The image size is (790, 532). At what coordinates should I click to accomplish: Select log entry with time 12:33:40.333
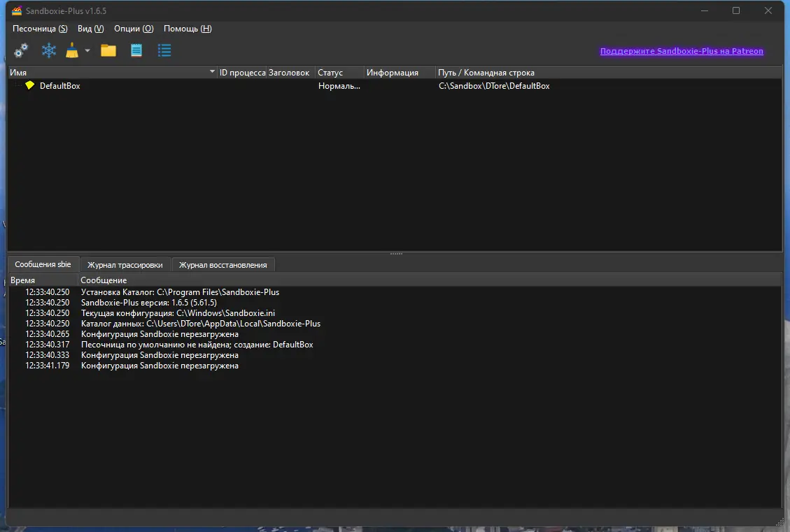395,355
